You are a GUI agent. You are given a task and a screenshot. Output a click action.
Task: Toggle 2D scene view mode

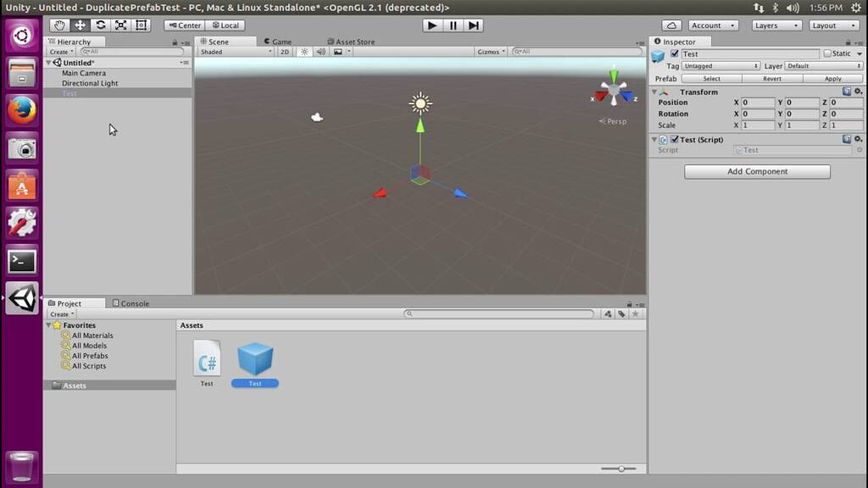pos(285,52)
